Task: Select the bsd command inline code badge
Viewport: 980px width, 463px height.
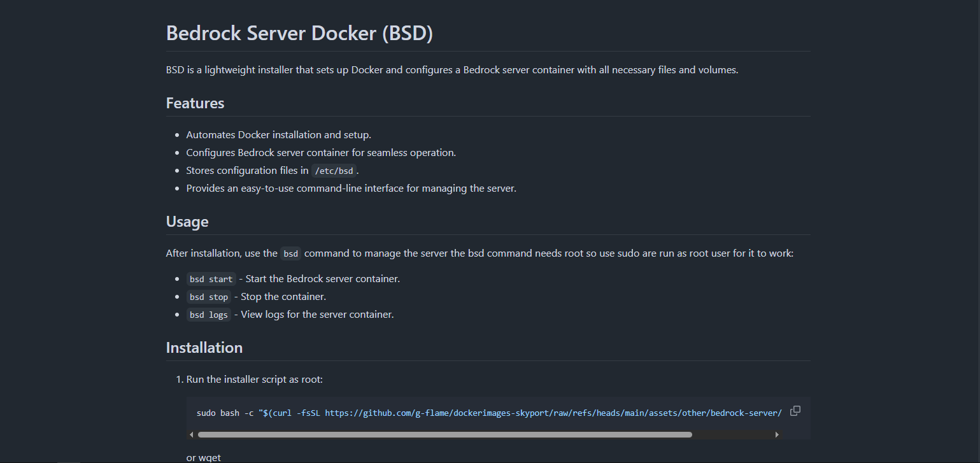Action: (x=290, y=253)
